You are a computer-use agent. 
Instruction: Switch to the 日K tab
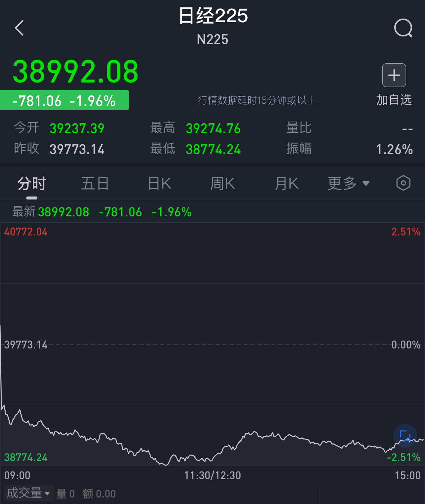160,184
